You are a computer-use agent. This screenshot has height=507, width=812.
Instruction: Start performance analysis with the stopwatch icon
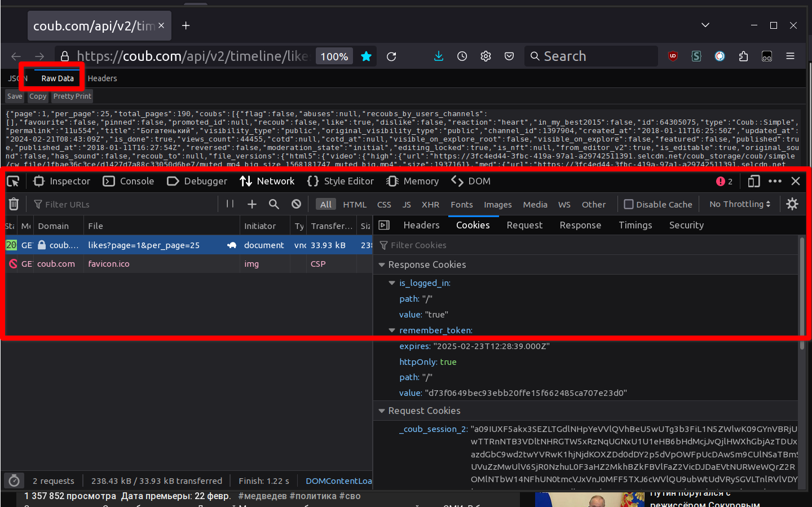14,480
